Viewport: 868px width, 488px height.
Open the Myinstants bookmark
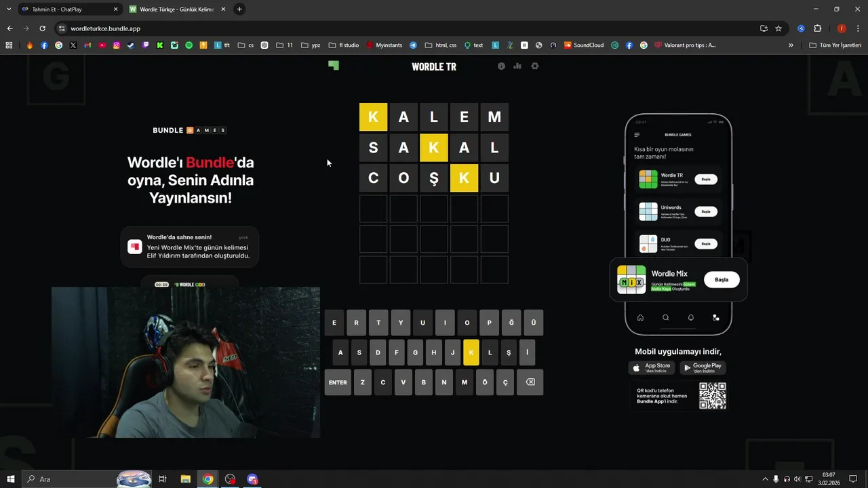click(384, 45)
